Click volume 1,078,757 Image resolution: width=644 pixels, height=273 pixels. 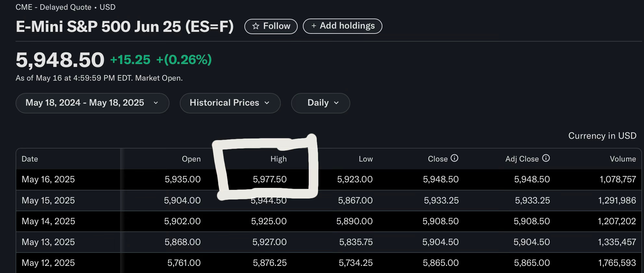click(x=618, y=179)
